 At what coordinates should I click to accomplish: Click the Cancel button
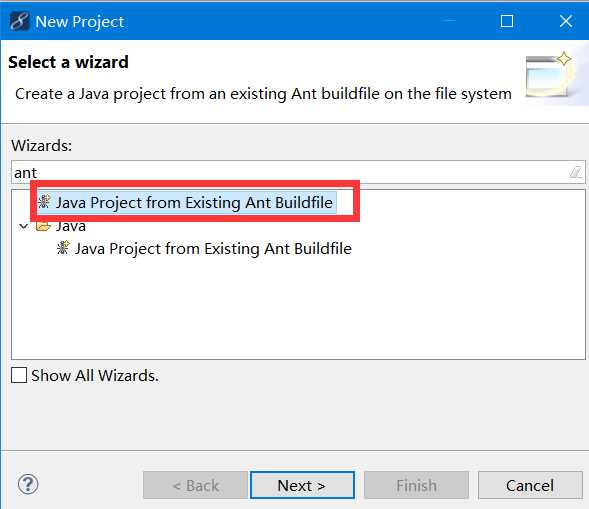[530, 485]
